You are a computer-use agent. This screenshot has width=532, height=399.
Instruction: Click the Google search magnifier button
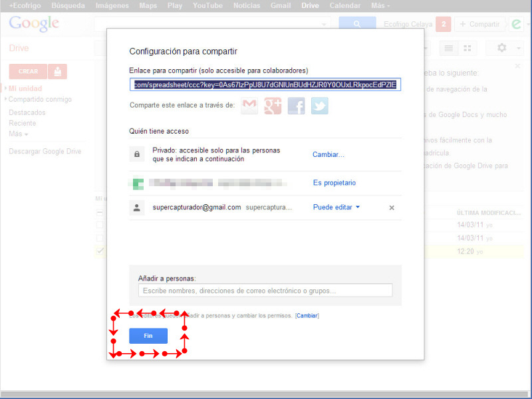coord(357,24)
